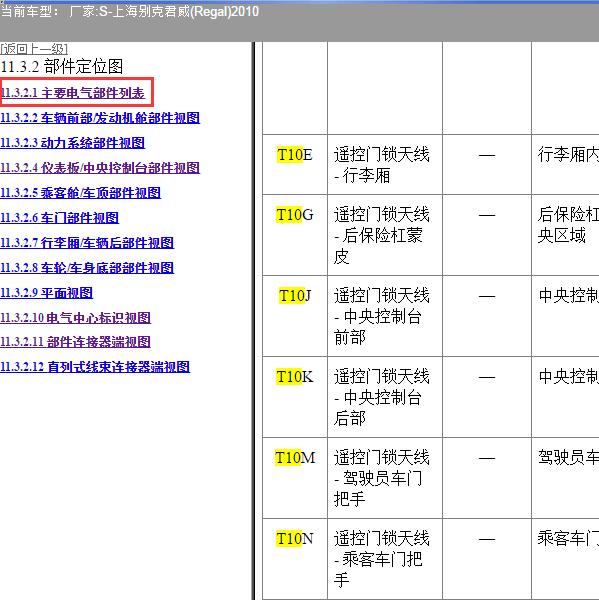Viewport: 599px width, 600px height.
Task: Click the location cell in the T10J row
Action: [x=565, y=316]
